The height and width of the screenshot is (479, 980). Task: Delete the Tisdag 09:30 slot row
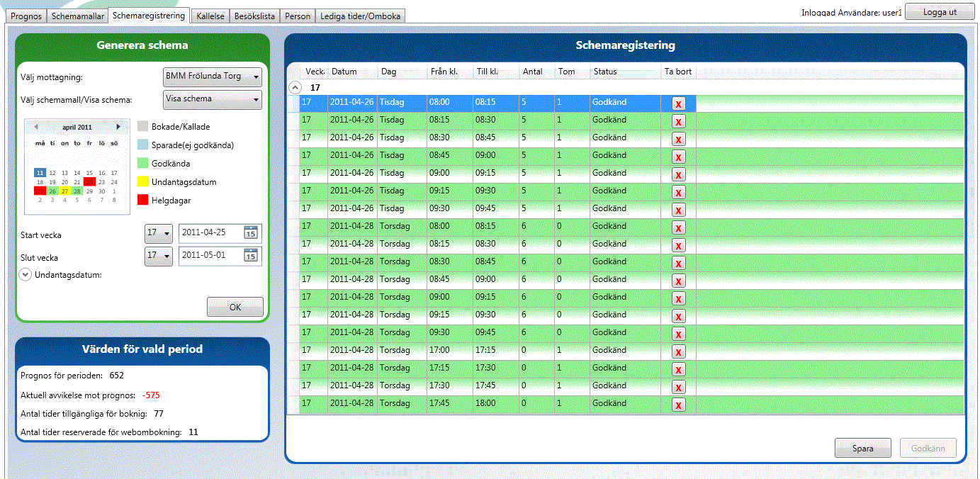[x=678, y=210]
